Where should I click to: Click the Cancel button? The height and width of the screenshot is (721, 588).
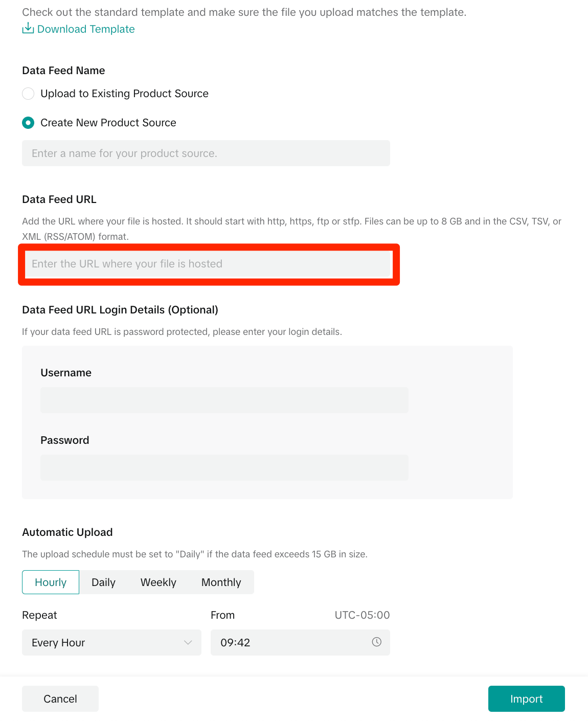60,699
